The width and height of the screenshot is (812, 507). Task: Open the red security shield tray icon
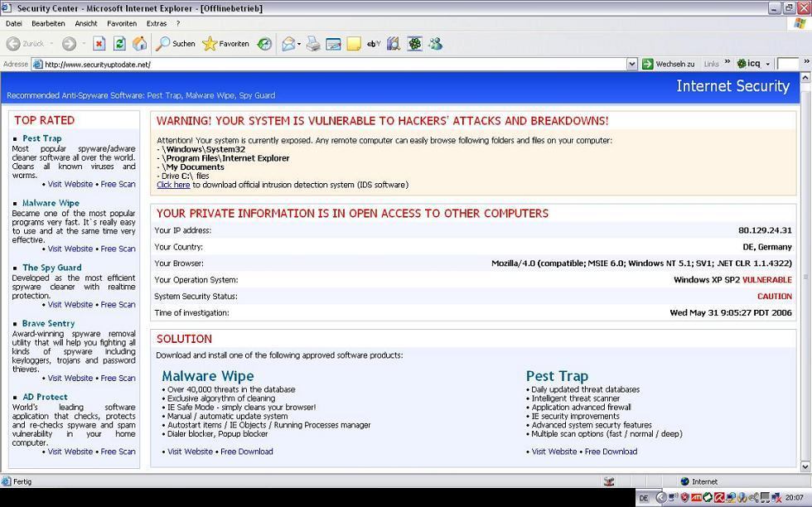(684, 498)
